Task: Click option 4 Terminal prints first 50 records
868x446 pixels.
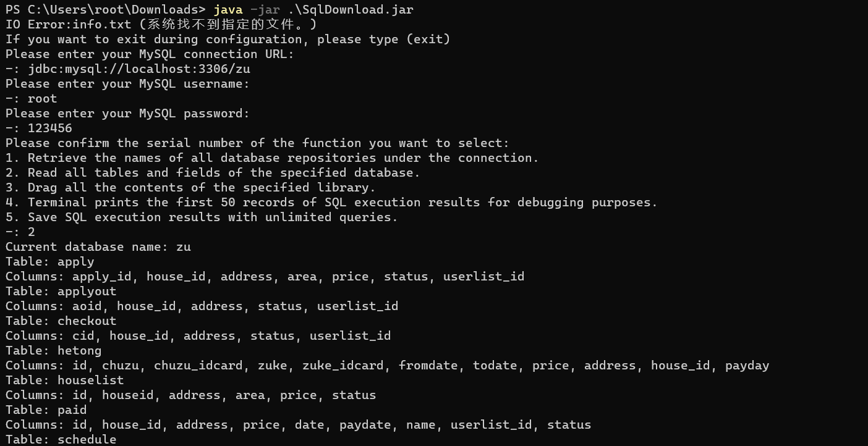Action: [x=331, y=202]
